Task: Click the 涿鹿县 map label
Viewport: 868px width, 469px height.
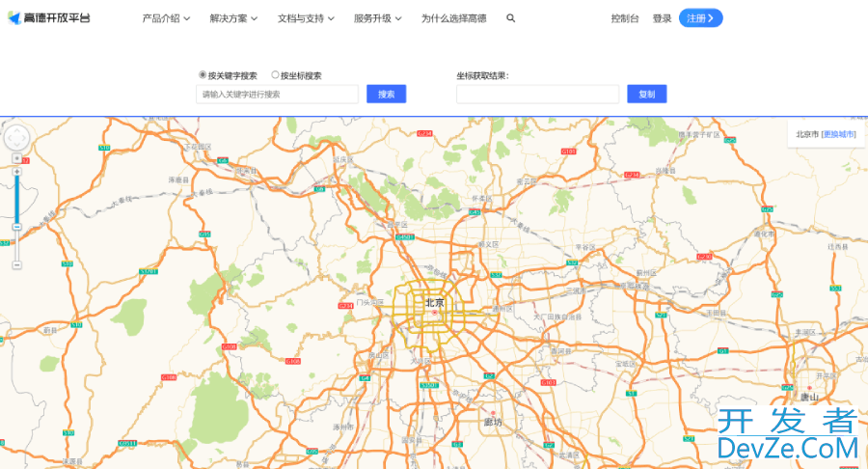Action: tap(178, 179)
